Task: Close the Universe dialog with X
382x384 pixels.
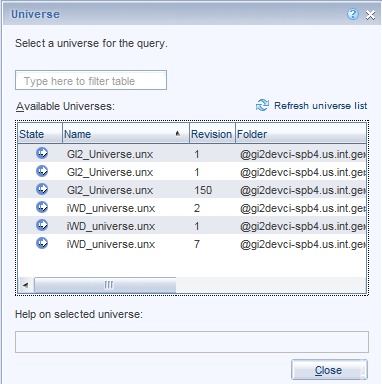Action: [x=370, y=15]
